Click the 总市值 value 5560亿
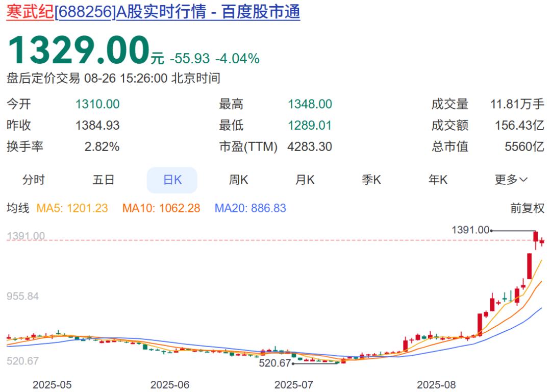This screenshot has width=551, height=392. coord(524,146)
